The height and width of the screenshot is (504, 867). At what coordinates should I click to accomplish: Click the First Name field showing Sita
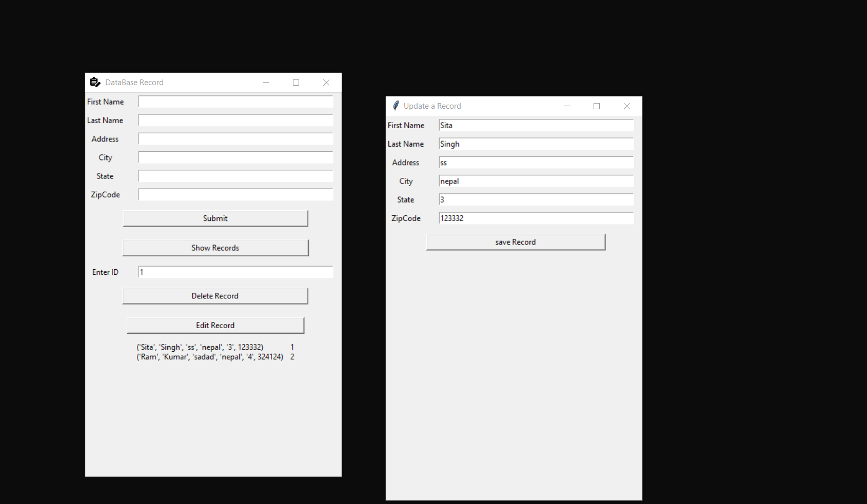[536, 125]
